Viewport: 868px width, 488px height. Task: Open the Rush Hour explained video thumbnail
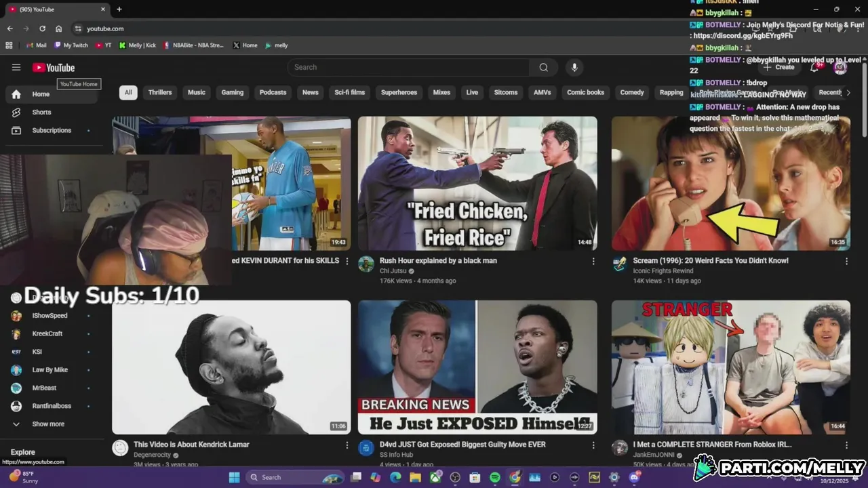click(x=477, y=183)
